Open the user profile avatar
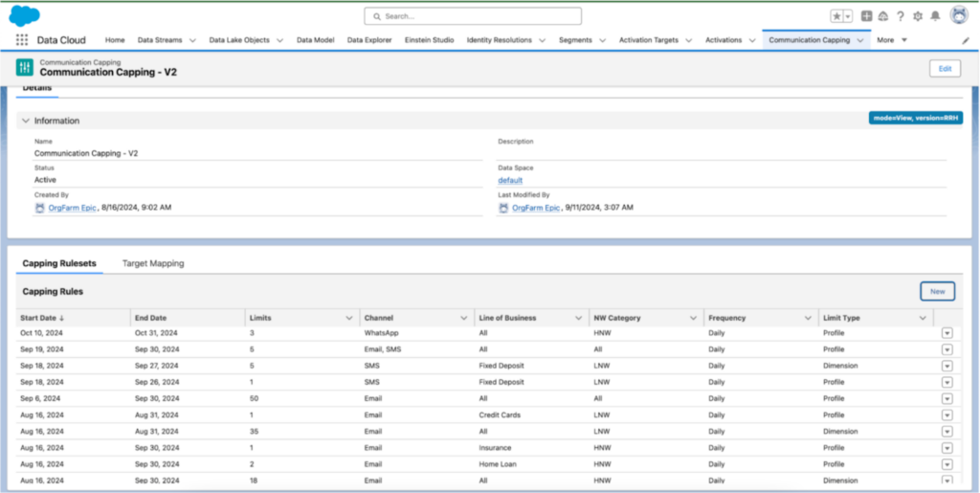This screenshot has height=493, width=980. pos(959,15)
